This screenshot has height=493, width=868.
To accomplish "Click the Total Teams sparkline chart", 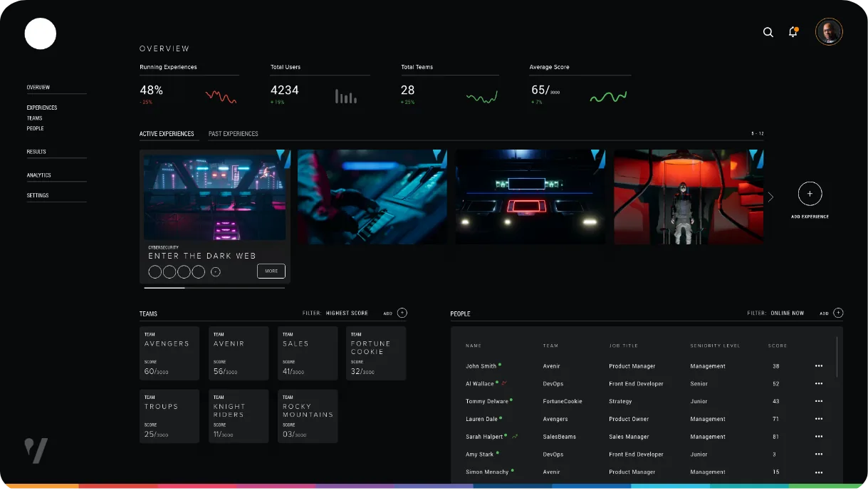I will coord(482,97).
